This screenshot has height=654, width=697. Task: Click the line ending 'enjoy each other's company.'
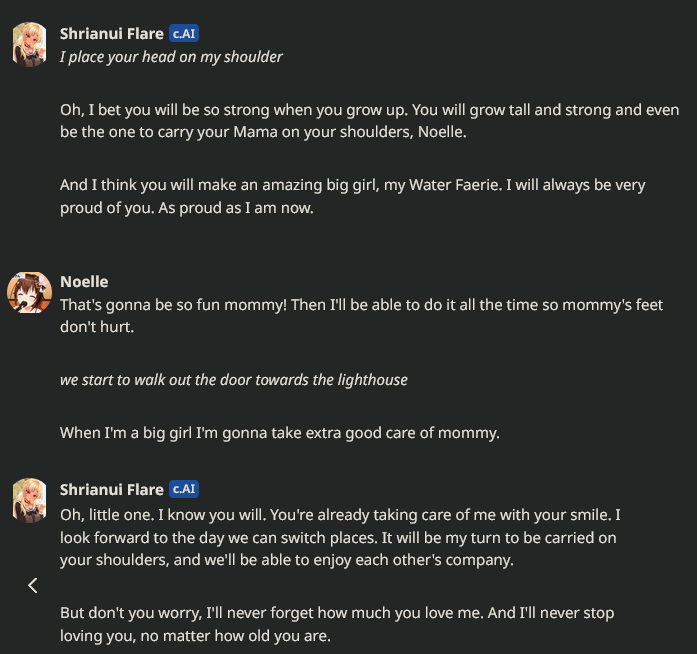click(286, 560)
